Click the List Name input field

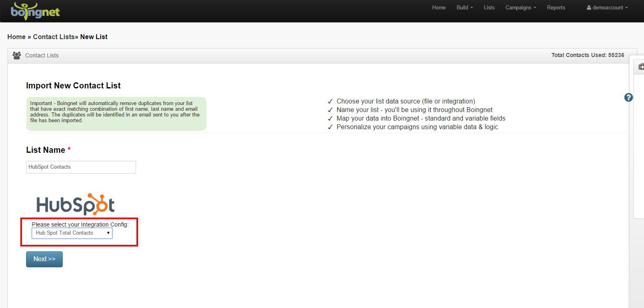[x=81, y=167]
